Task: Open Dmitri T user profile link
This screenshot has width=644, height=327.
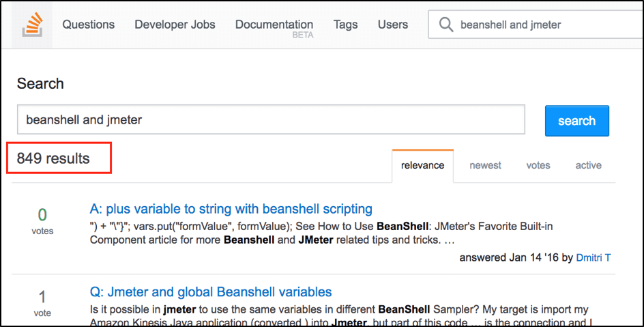Action: (x=594, y=257)
